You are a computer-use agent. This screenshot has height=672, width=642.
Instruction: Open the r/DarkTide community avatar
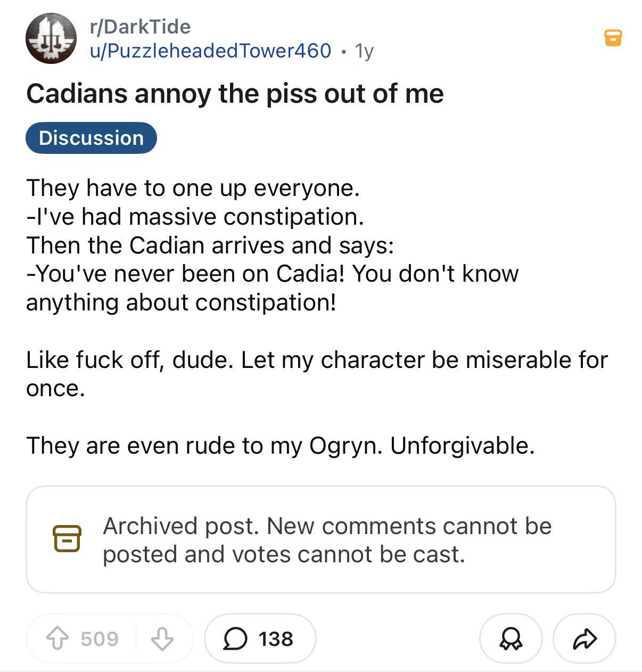click(51, 38)
